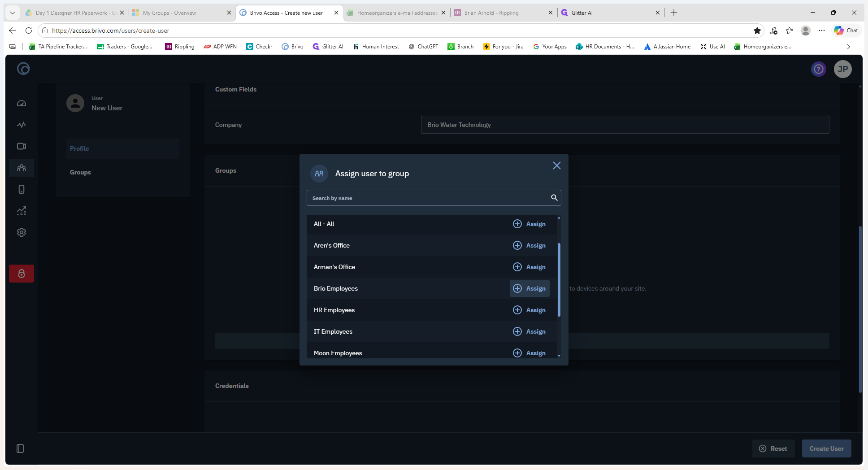
Task: Click the Create User button
Action: point(826,448)
